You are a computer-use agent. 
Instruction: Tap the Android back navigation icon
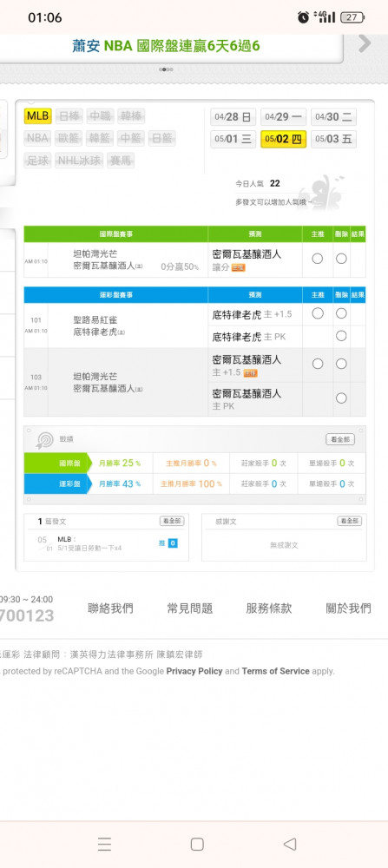(x=289, y=844)
